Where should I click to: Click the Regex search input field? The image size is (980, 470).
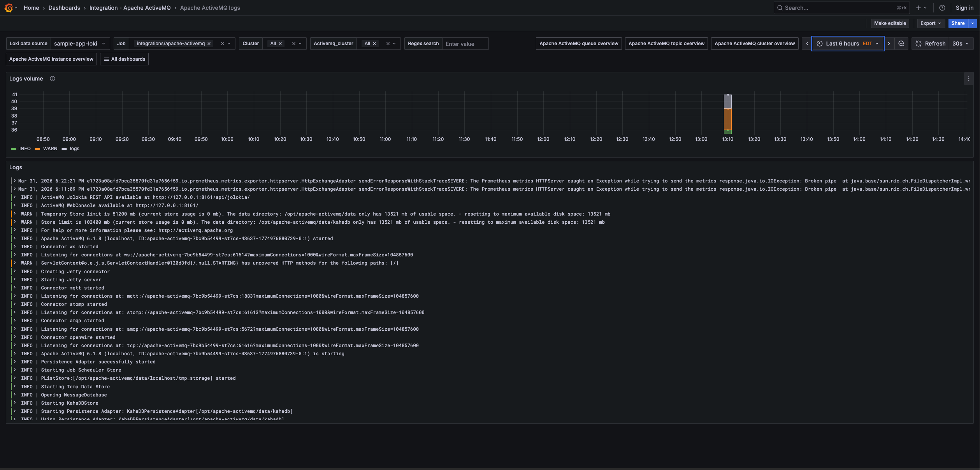coord(465,44)
